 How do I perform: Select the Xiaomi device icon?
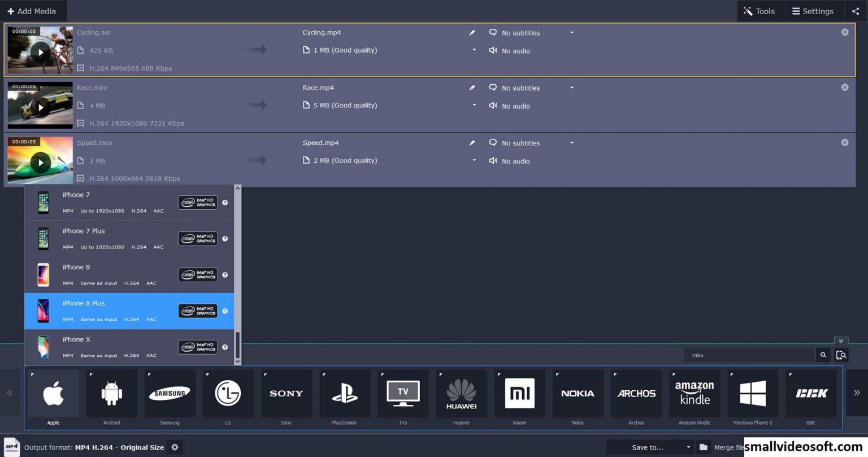pos(519,393)
